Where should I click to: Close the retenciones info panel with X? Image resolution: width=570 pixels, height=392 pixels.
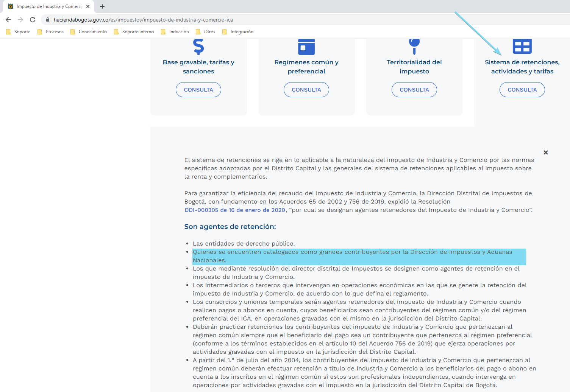[546, 152]
